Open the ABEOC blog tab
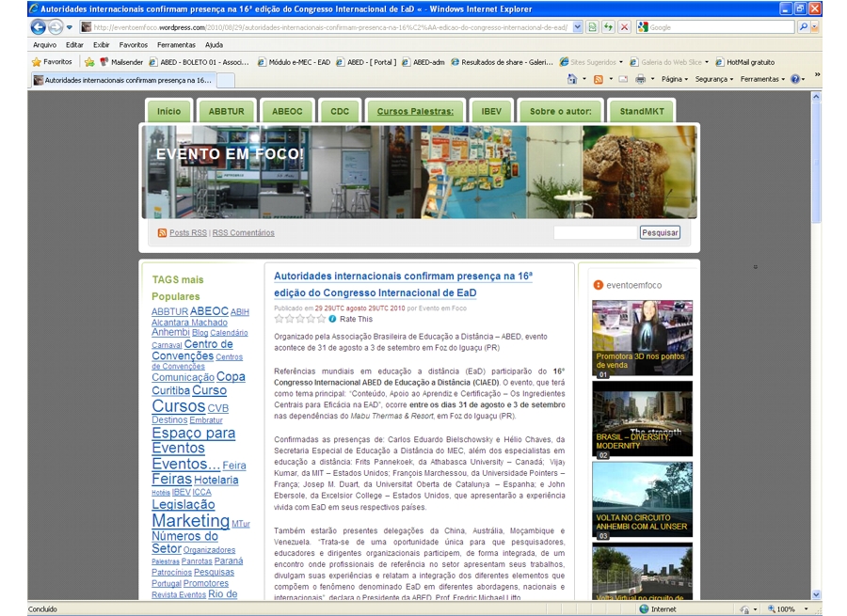 click(x=287, y=111)
